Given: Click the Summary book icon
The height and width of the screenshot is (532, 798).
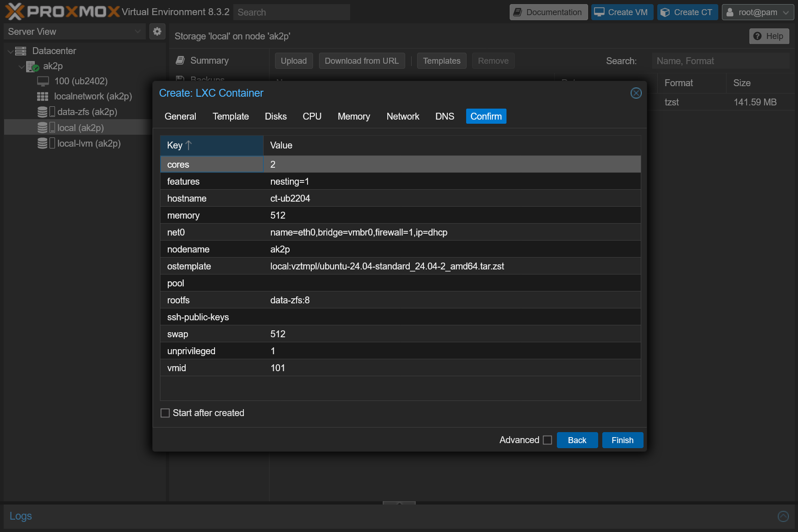Looking at the screenshot, I should 181,60.
